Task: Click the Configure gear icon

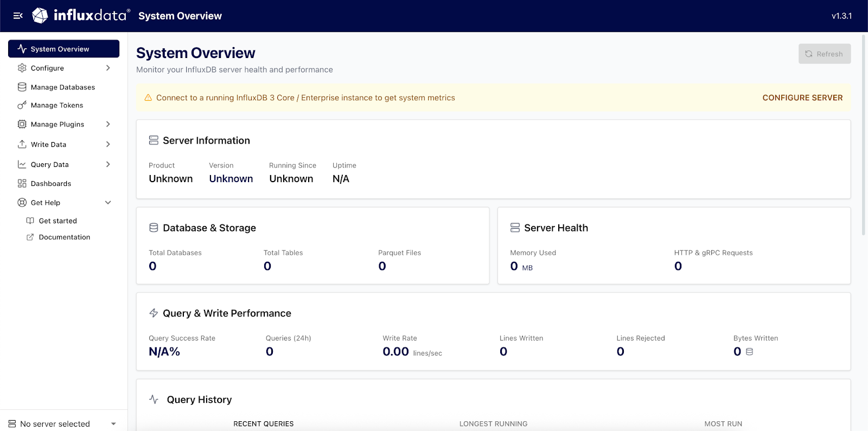Action: tap(22, 68)
